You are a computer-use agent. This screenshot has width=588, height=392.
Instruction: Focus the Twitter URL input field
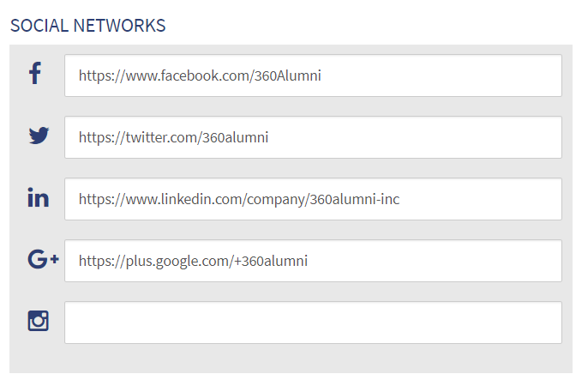coord(313,137)
